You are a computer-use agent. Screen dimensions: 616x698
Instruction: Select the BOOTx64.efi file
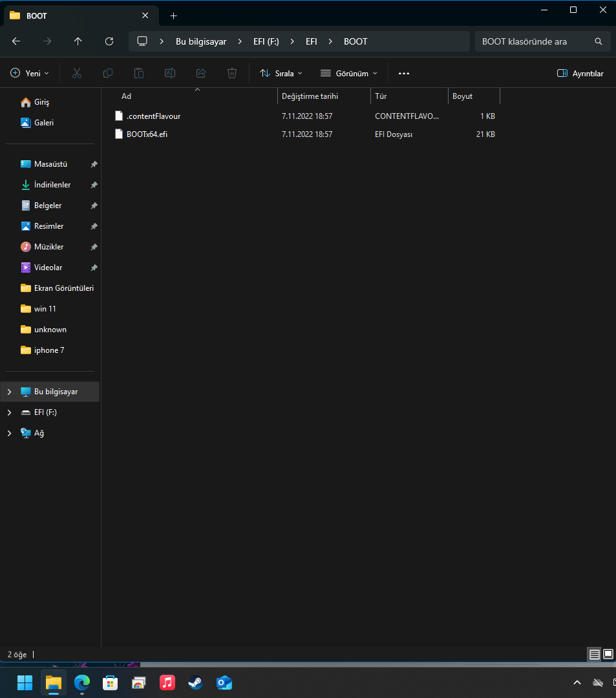pos(147,134)
